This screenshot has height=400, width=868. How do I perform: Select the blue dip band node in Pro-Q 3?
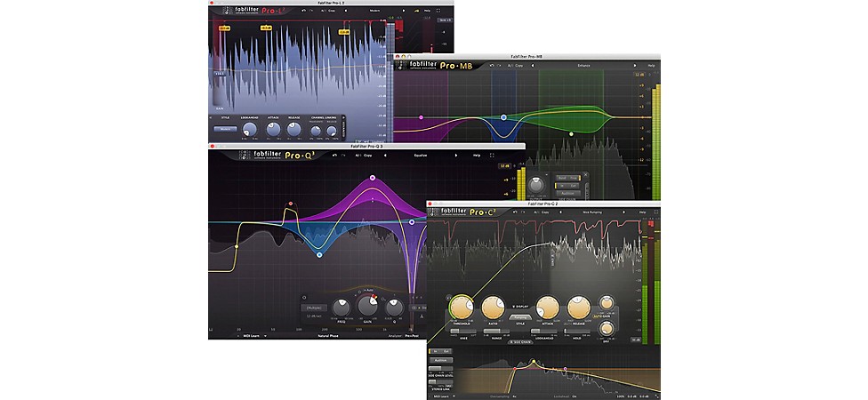pos(319,254)
